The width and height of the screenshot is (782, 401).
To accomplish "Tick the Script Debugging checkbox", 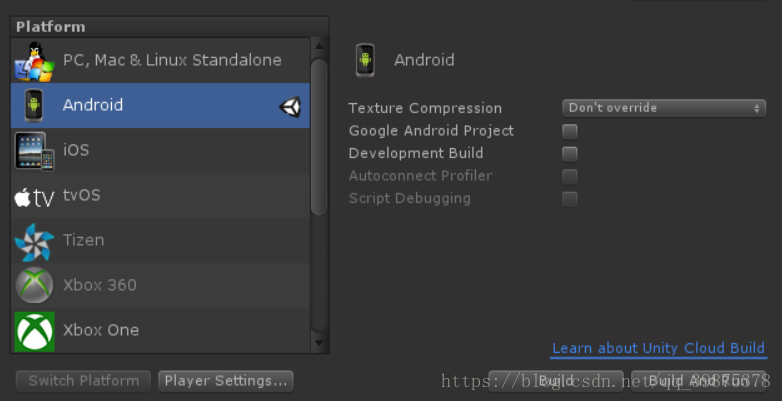I will tap(570, 199).
